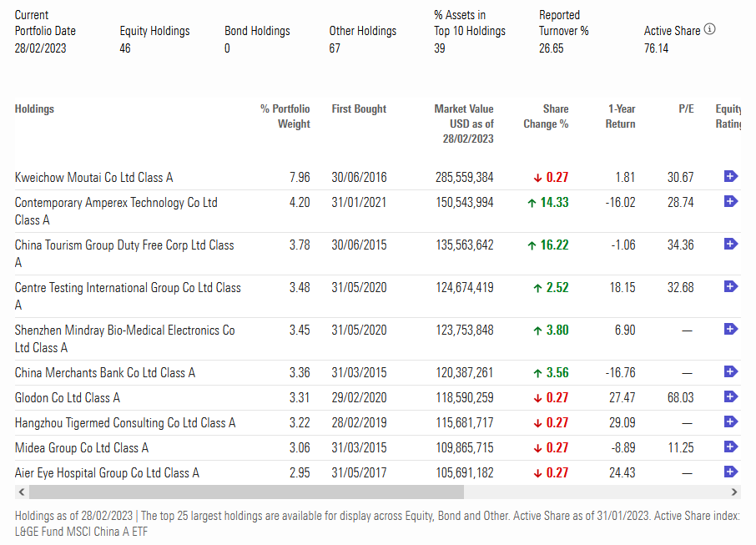Select the P/E column header
This screenshot has height=545, width=756.
685,108
